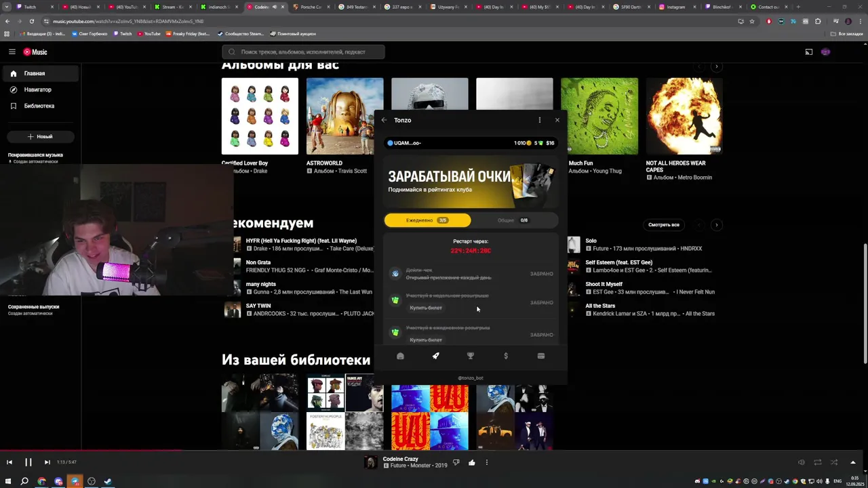
Task: Switch to the Twitch browser tab
Action: coord(34,7)
